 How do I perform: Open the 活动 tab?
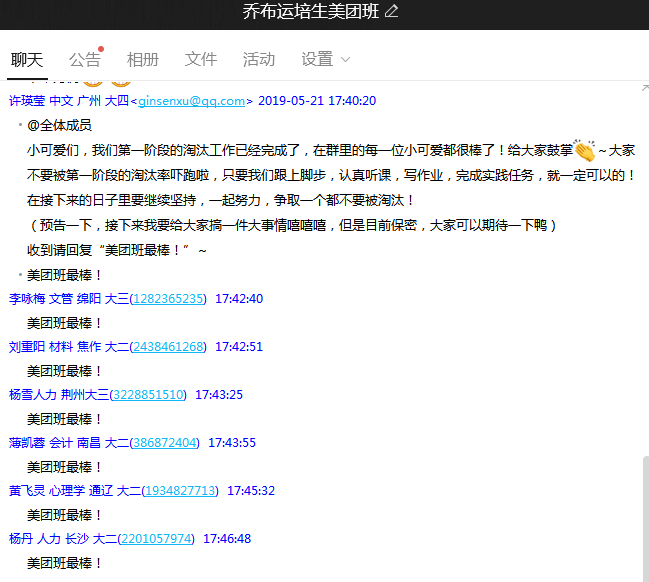(259, 60)
